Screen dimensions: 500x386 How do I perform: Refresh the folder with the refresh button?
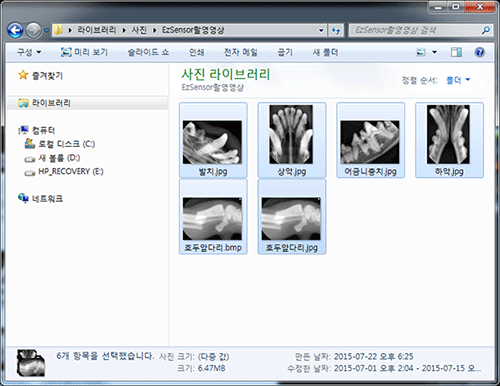click(336, 30)
